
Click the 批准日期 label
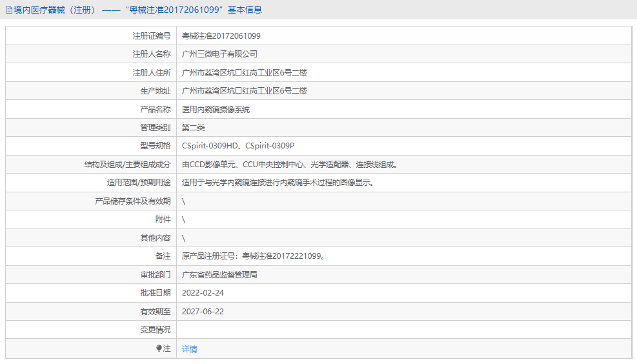coord(155,293)
